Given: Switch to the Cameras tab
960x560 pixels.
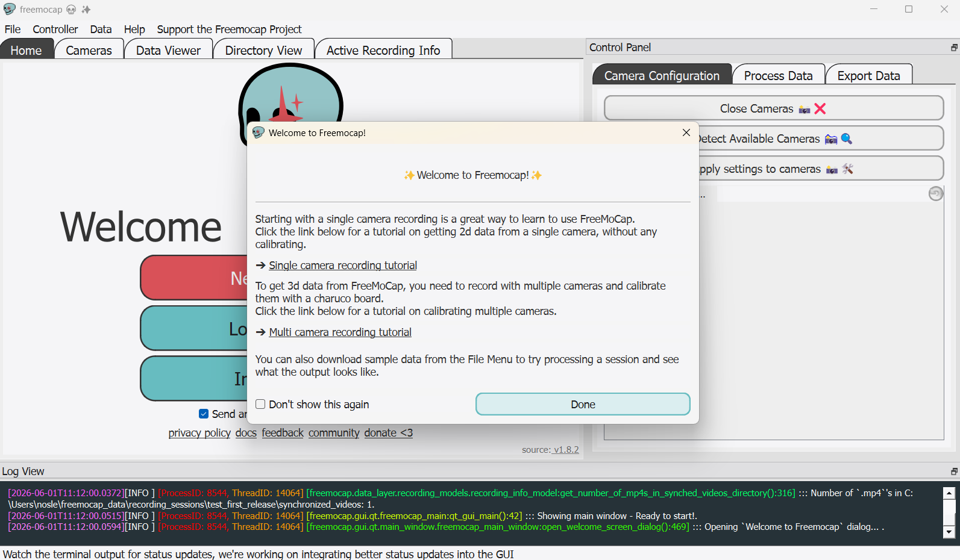Looking at the screenshot, I should click(89, 50).
